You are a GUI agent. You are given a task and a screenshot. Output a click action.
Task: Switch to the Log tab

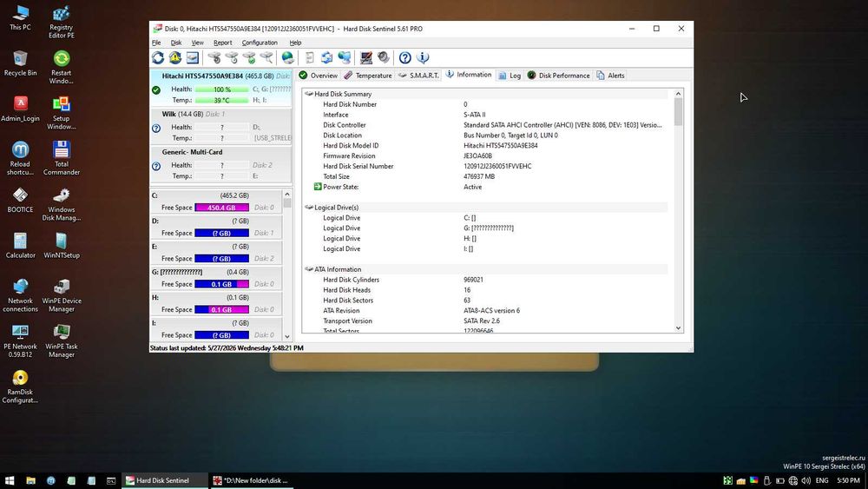point(510,76)
